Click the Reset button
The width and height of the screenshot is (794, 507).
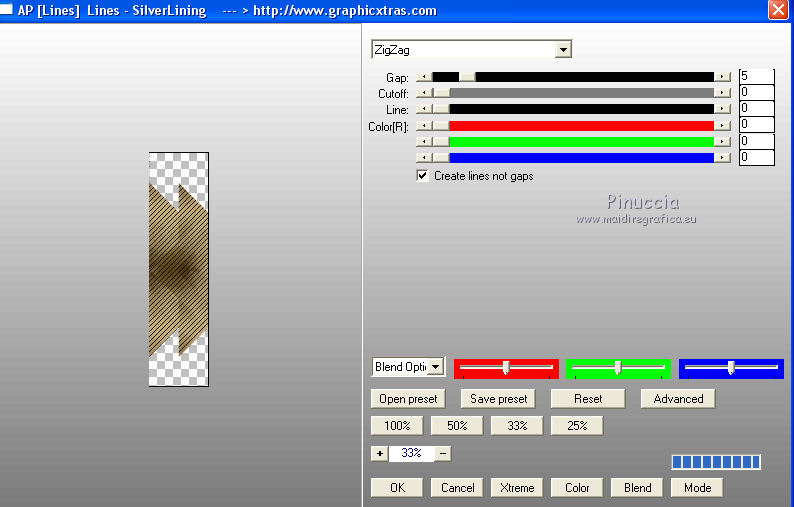[588, 399]
